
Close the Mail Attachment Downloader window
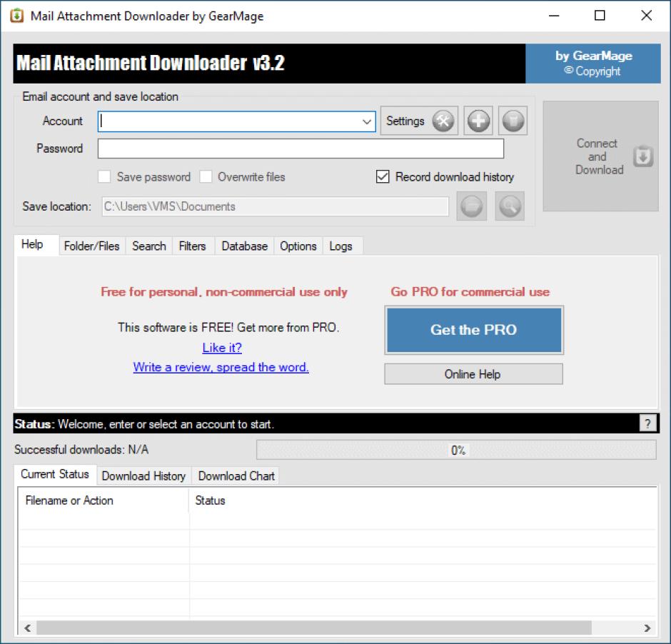pos(646,16)
